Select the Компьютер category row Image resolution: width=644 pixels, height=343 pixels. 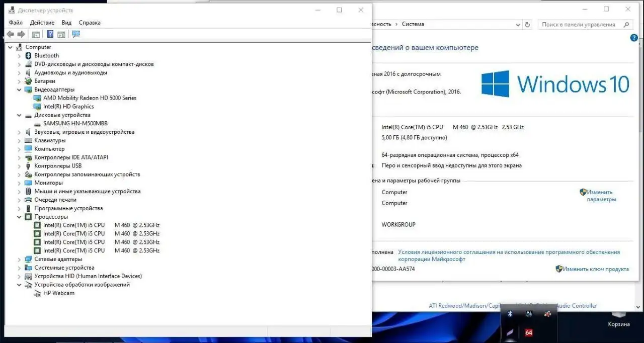point(49,149)
